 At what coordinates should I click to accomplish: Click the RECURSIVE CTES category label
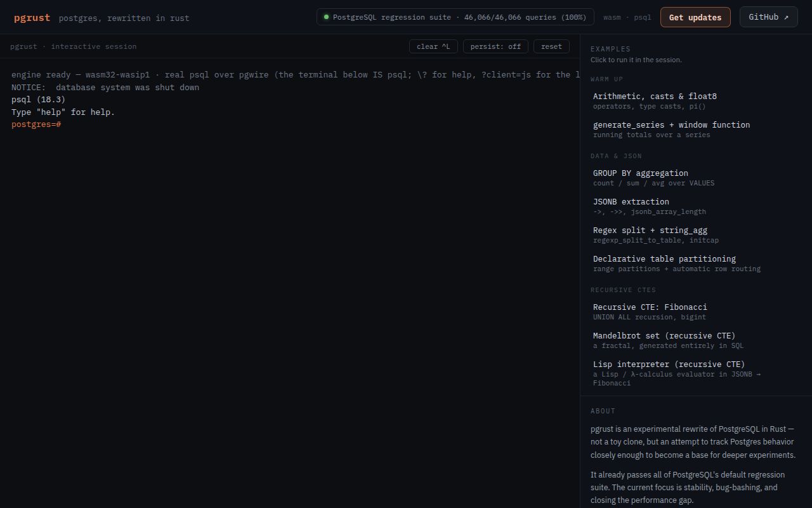pos(623,290)
